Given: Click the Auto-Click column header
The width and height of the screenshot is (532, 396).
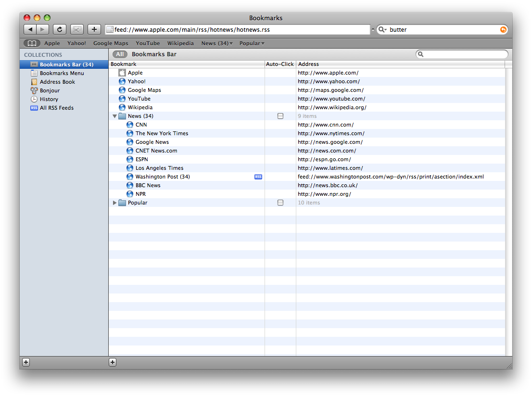Looking at the screenshot, I should [x=280, y=64].
